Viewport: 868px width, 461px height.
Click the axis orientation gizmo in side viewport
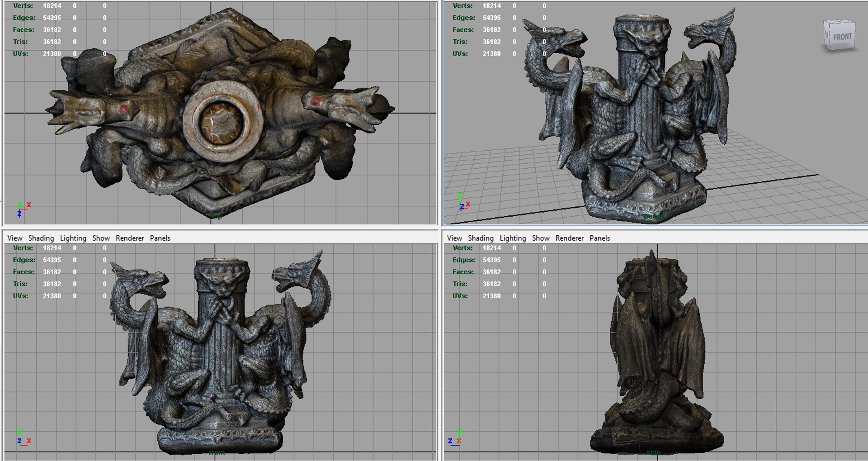[455, 437]
